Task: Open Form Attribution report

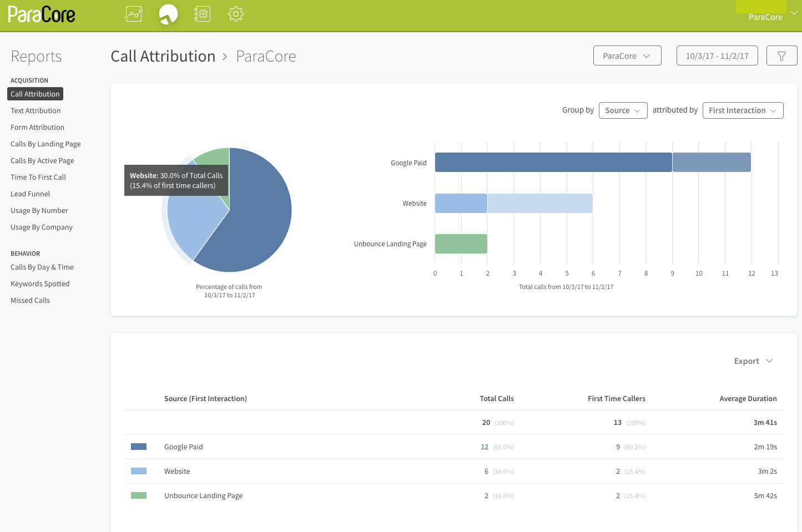Action: (x=37, y=127)
